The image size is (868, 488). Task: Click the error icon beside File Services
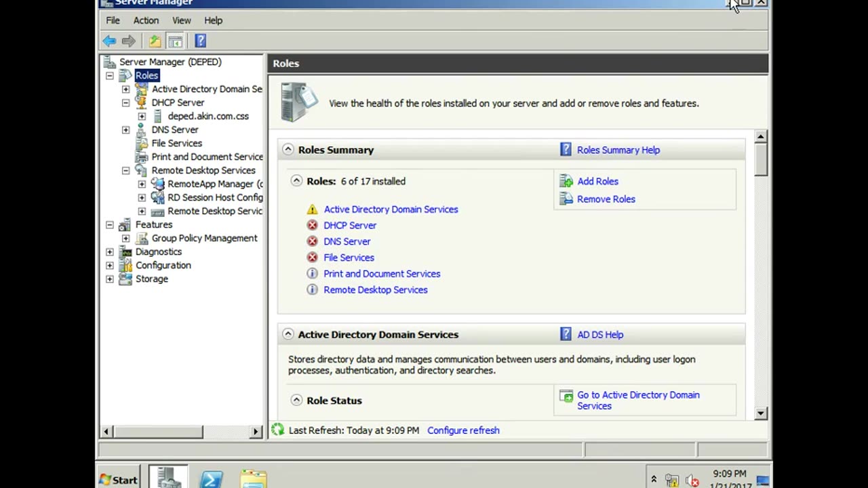click(312, 258)
